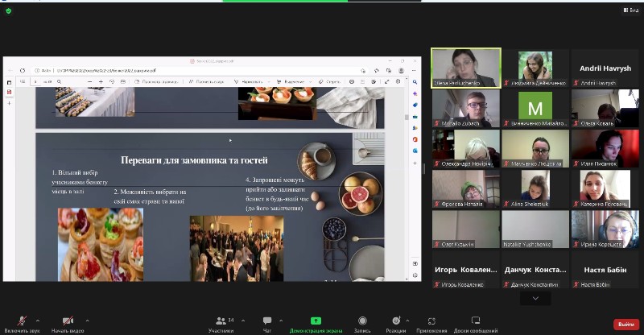
Task: Expand video options arrow beside camera
Action: click(87, 320)
